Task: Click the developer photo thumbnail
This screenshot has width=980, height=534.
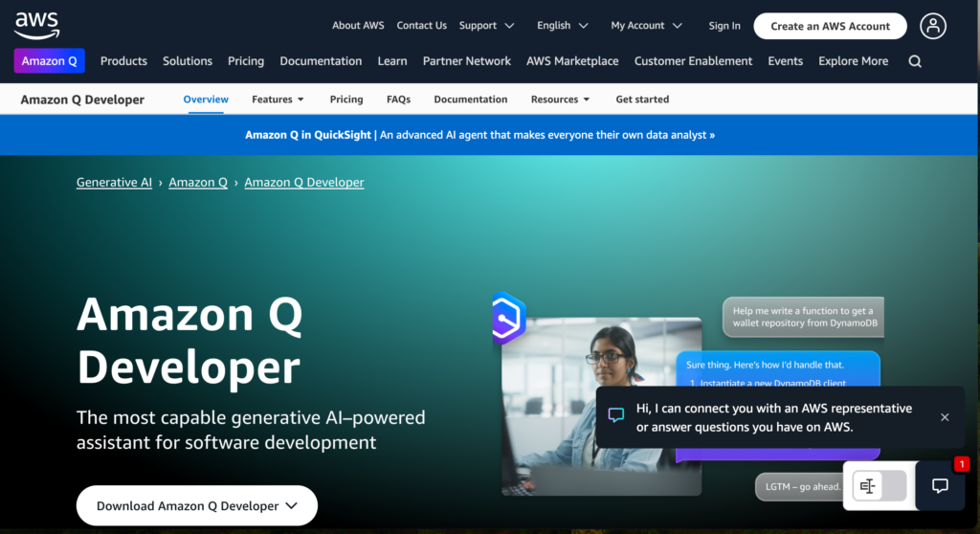Action: 601,407
